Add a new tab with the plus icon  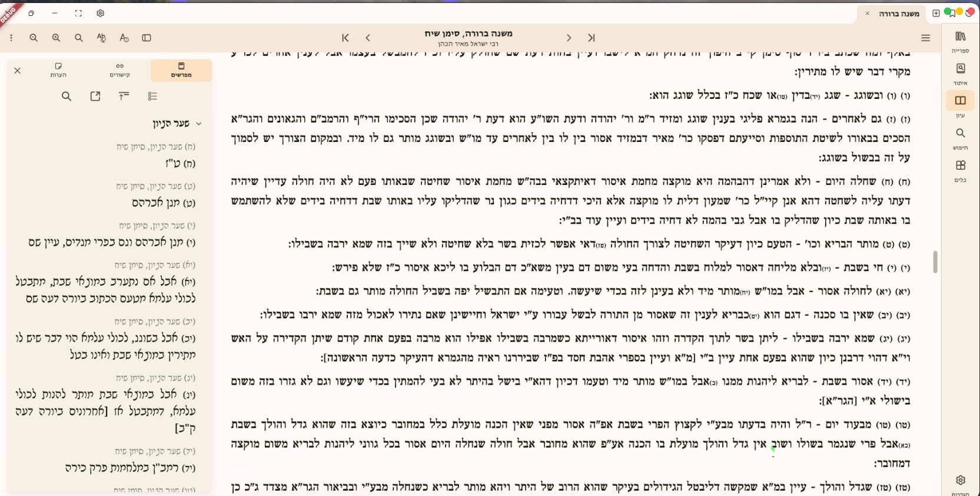936,13
